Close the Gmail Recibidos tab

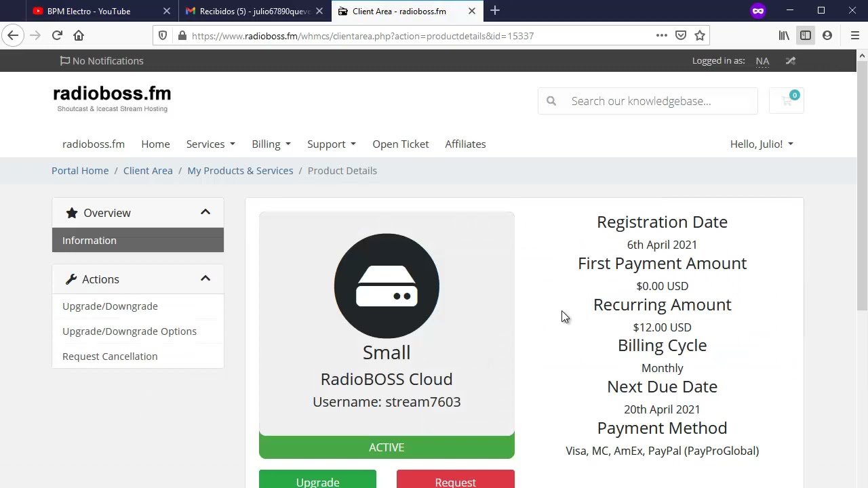tap(319, 11)
